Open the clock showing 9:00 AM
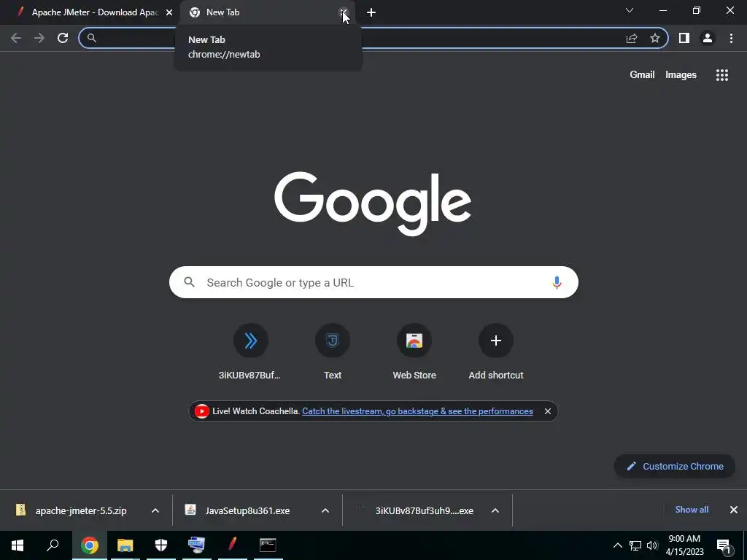Screen dimensions: 747x560 pos(684,545)
